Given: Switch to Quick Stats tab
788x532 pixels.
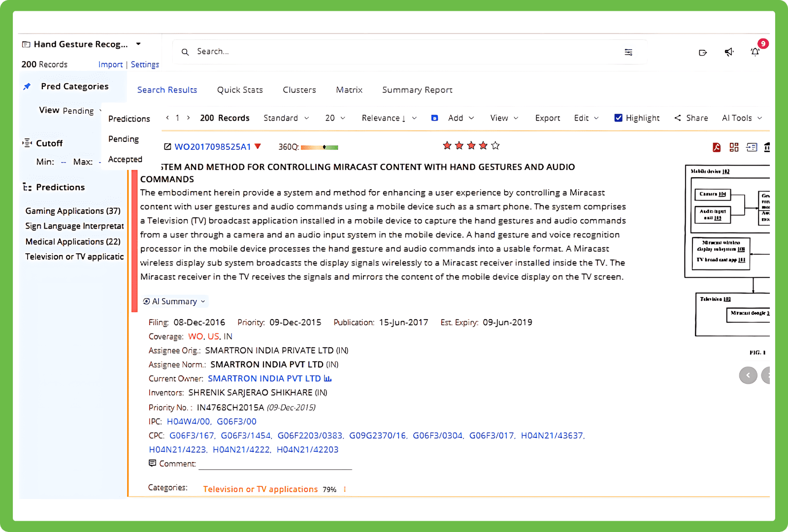Looking at the screenshot, I should point(240,90).
